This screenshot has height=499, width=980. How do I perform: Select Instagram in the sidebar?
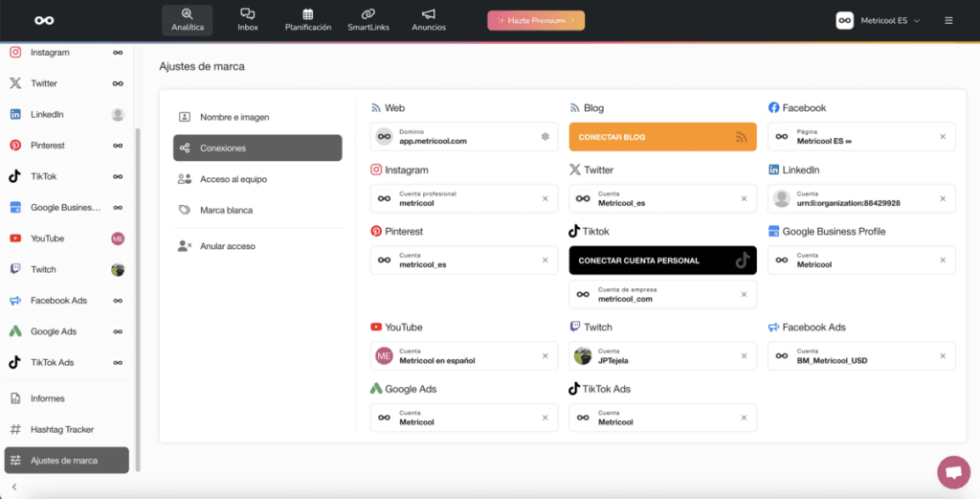[67, 53]
